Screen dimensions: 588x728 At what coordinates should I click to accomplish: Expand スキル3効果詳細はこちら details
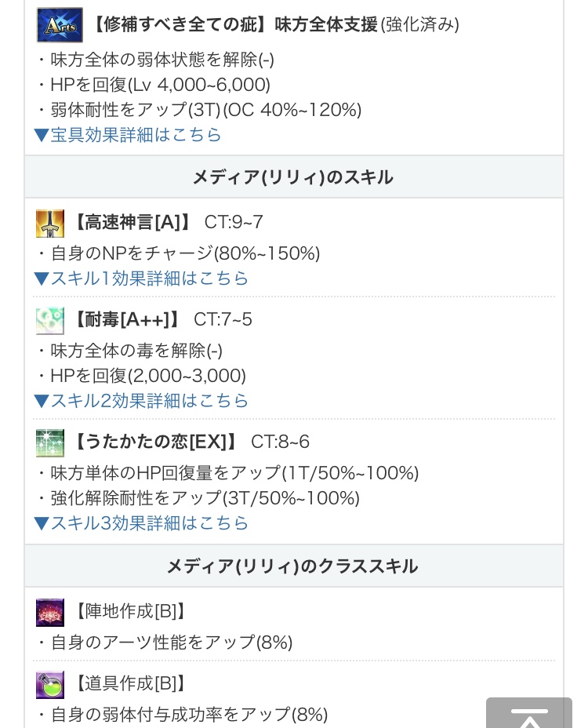point(141,523)
